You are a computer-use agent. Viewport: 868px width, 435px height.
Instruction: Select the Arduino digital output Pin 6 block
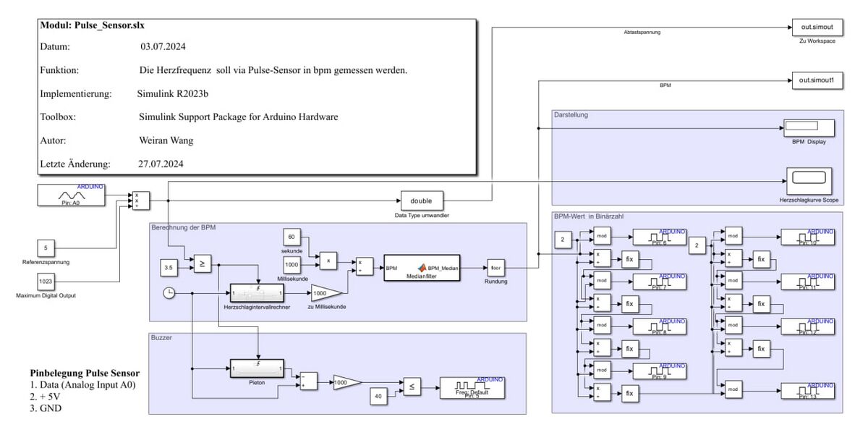(x=659, y=237)
